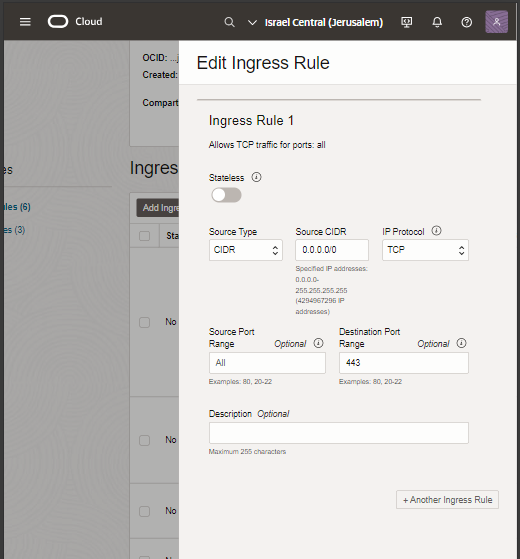The image size is (520, 559).
Task: Open the notifications bell
Action: pyautogui.click(x=437, y=22)
